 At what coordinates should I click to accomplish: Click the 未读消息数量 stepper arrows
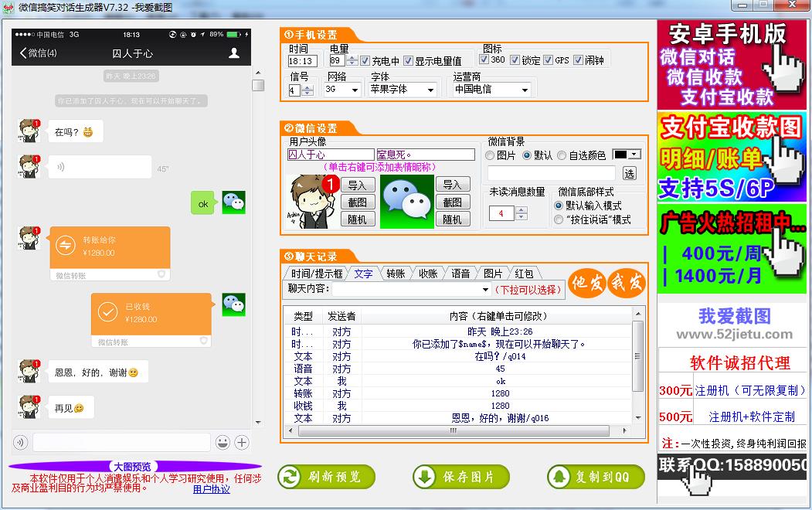(522, 212)
